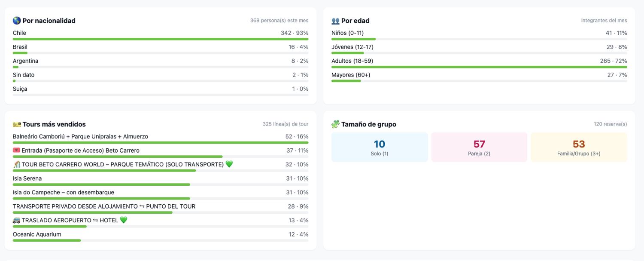This screenshot has width=644, height=261.
Task: Click the green heart after TRASLADO AEROPUERTO HOTEL
Action: (x=124, y=220)
